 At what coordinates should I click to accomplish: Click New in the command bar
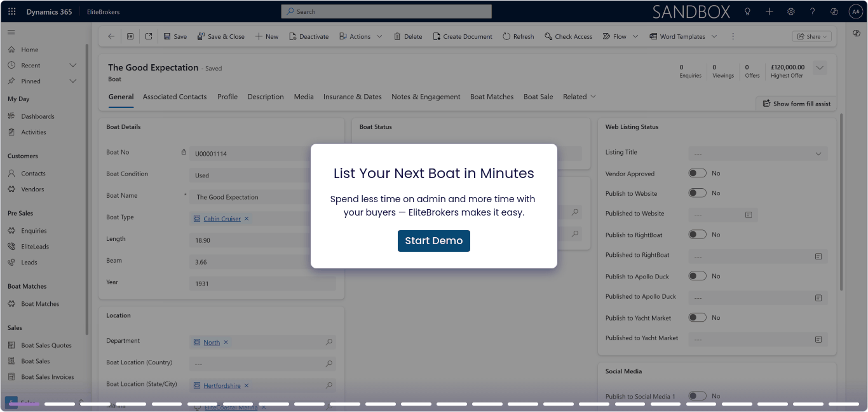pos(267,36)
